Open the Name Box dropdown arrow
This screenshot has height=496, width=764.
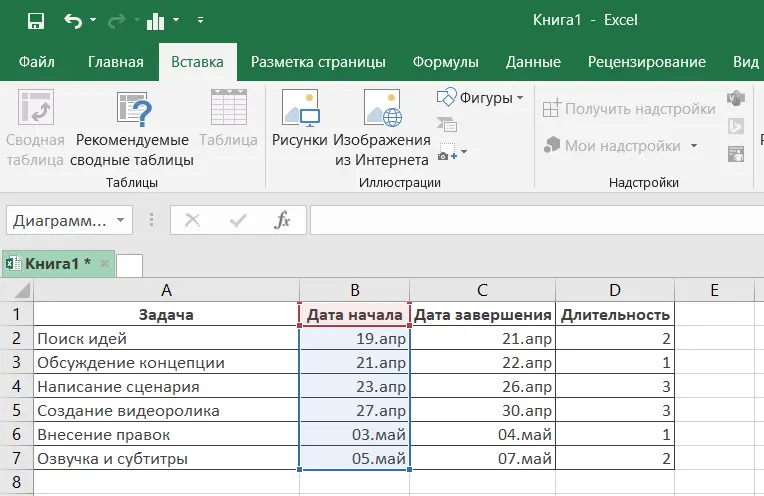pyautogui.click(x=121, y=220)
